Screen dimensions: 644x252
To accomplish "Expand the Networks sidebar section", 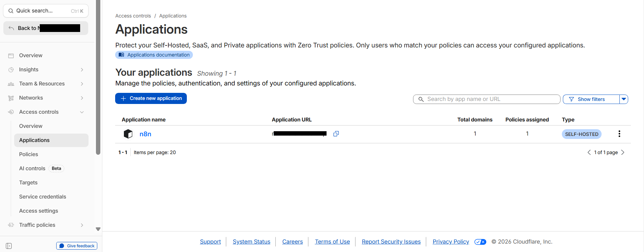I will tap(82, 98).
